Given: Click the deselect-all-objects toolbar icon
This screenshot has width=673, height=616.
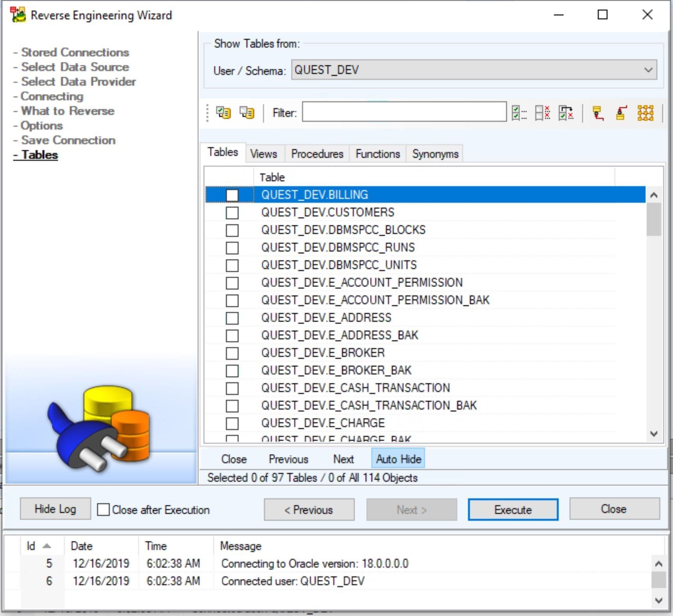Looking at the screenshot, I should click(x=247, y=113).
